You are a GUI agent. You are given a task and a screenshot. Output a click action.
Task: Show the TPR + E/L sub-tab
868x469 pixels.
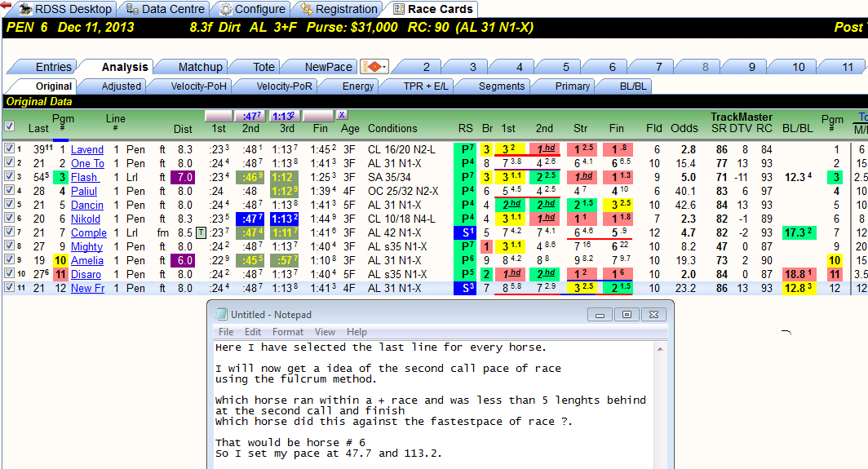[425, 86]
